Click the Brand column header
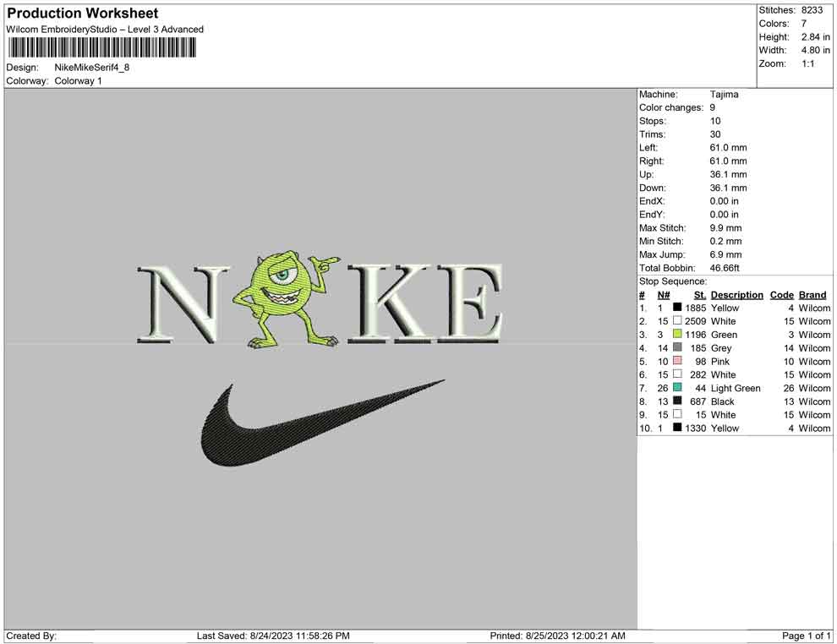This screenshot has width=837, height=644. pyautogui.click(x=812, y=295)
